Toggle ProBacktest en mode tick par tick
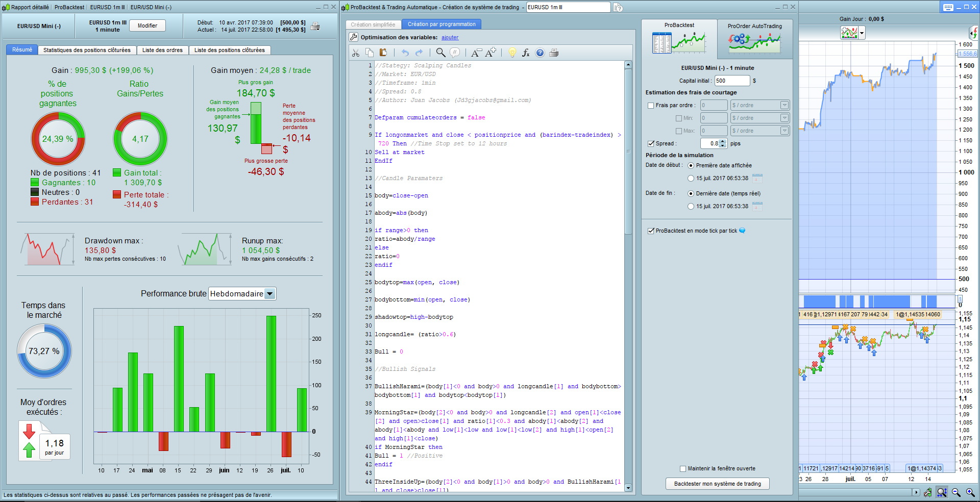980x502 pixels. tap(651, 231)
